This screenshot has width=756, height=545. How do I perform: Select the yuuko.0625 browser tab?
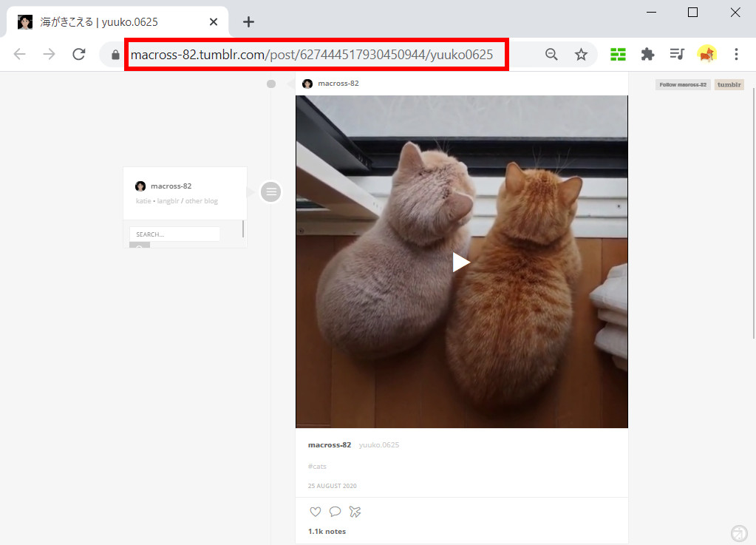(x=111, y=21)
